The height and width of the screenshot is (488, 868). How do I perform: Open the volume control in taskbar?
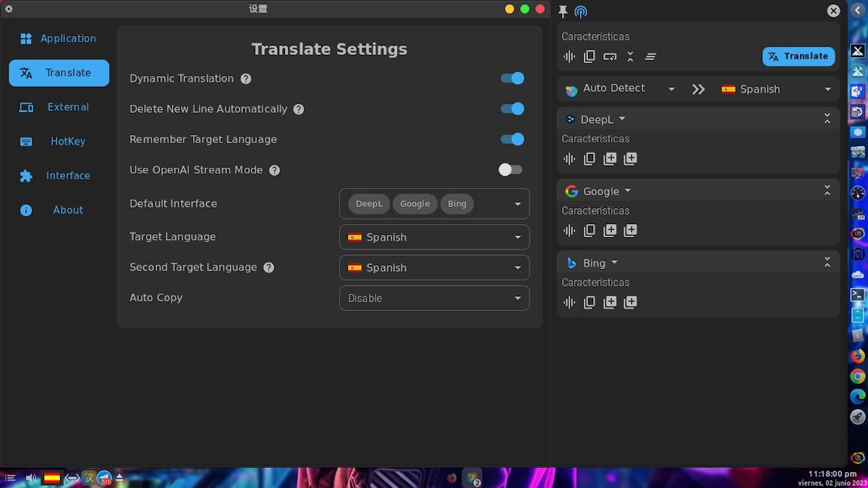click(x=31, y=478)
